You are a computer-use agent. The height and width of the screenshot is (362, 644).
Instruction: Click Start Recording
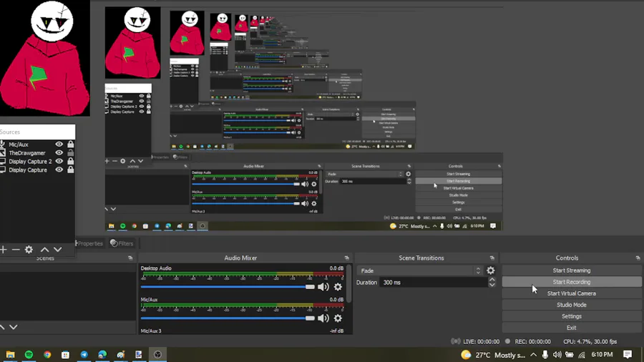tap(571, 282)
